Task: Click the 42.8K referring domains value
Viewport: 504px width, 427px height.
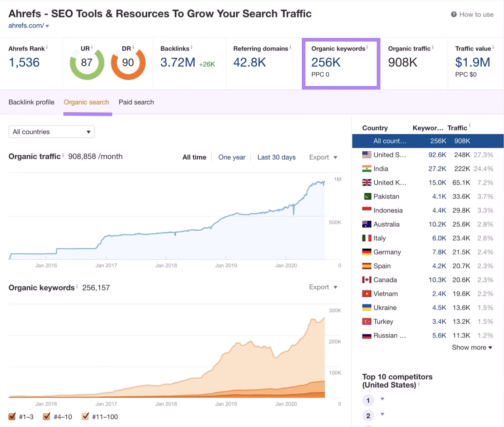Action: pyautogui.click(x=249, y=62)
